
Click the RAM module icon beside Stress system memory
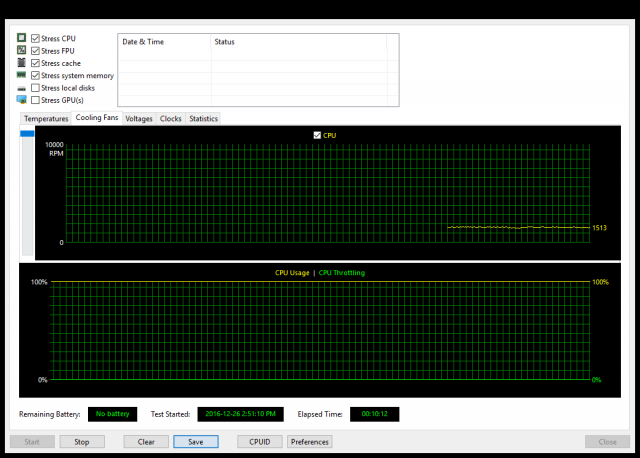(x=21, y=75)
